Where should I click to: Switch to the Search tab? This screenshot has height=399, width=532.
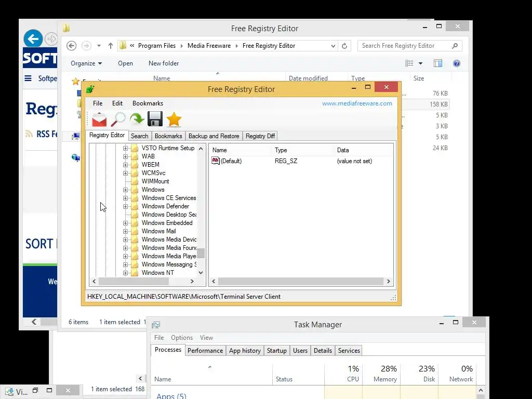point(139,136)
